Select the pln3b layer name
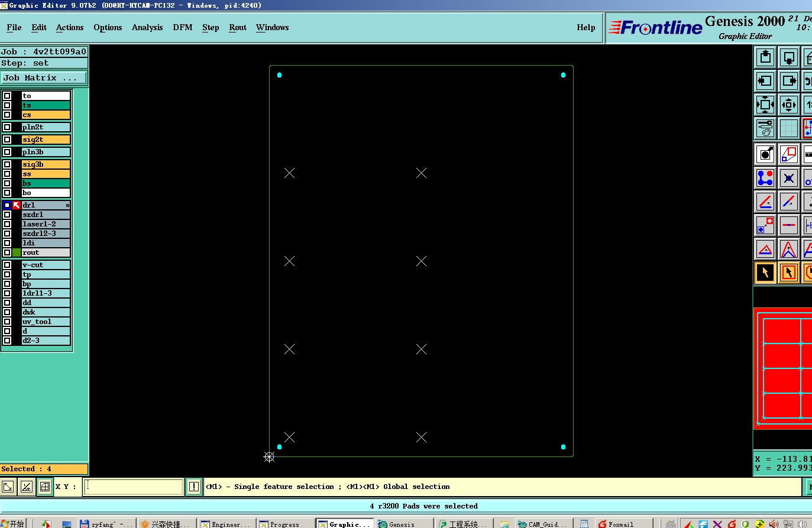Viewport: 812px width, 528px height. click(x=46, y=152)
